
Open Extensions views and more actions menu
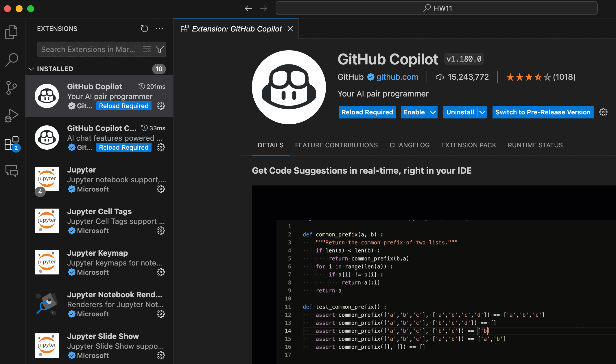point(160,29)
